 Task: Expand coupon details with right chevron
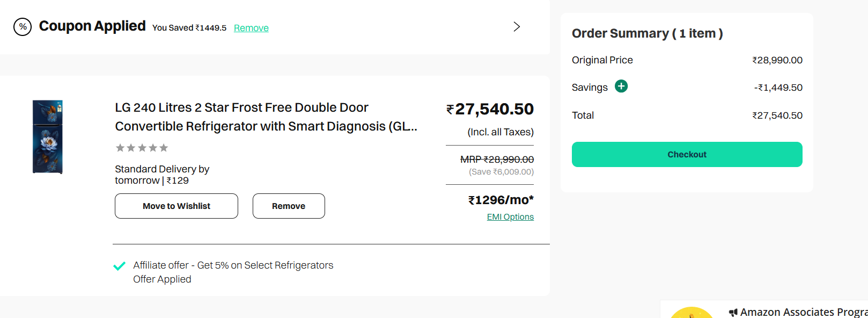point(517,27)
